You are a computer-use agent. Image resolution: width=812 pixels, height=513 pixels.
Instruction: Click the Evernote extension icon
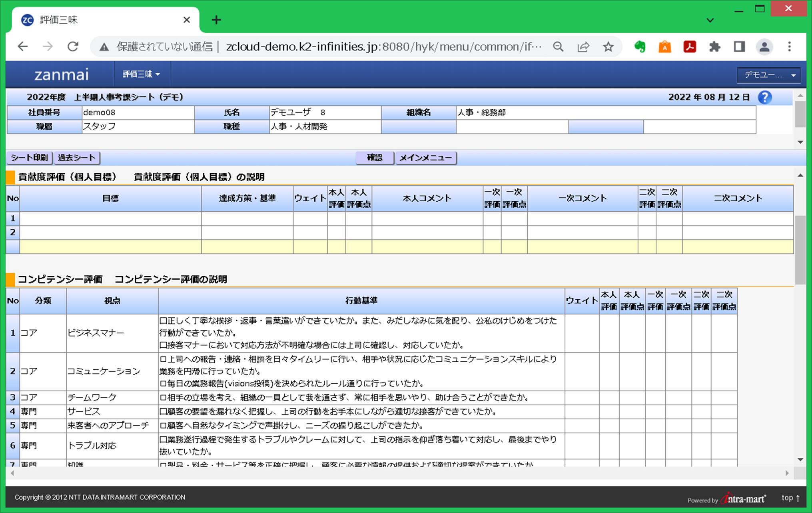[x=640, y=46]
